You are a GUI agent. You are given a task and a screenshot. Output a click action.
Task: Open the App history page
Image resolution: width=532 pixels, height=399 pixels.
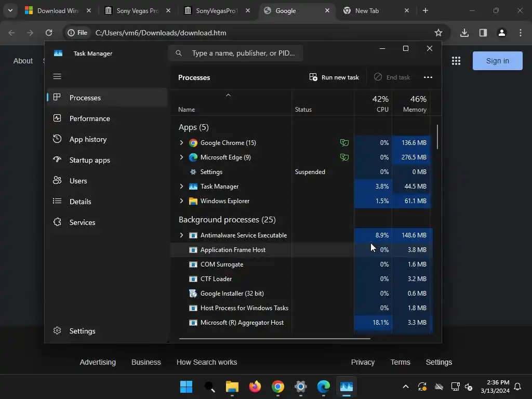tap(107, 139)
